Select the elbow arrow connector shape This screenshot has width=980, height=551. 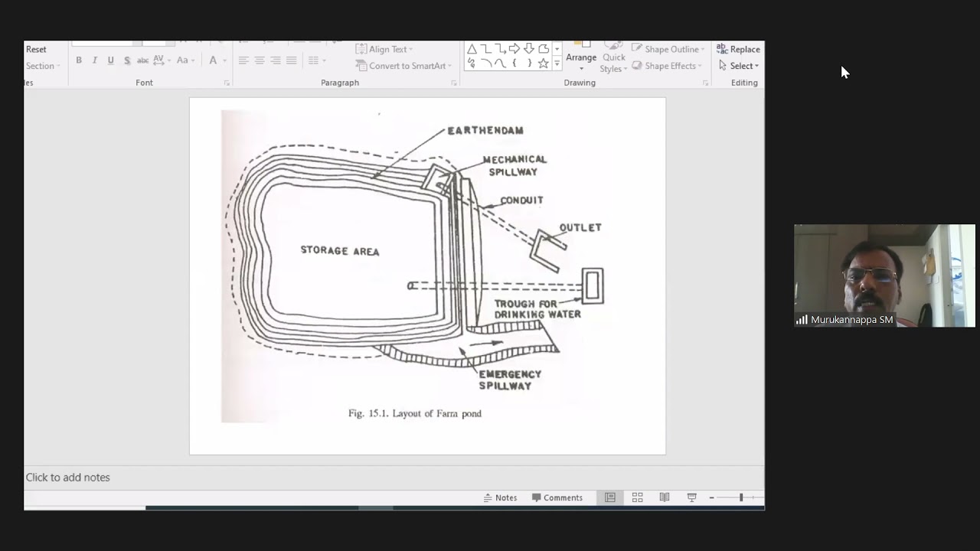coord(500,49)
